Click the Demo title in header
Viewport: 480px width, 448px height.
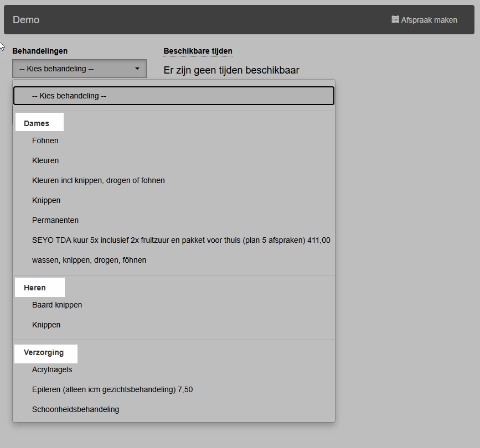coord(26,20)
